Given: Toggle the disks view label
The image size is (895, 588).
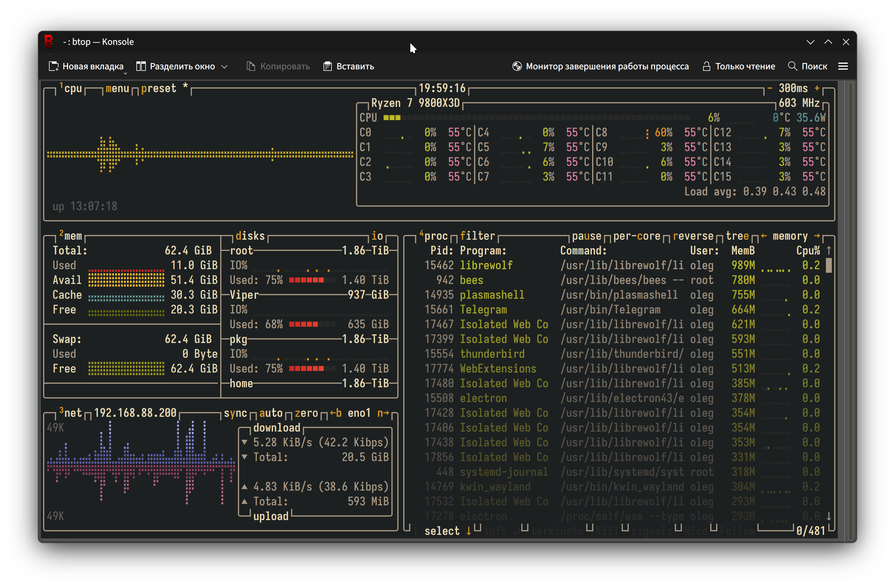Looking at the screenshot, I should coord(250,236).
